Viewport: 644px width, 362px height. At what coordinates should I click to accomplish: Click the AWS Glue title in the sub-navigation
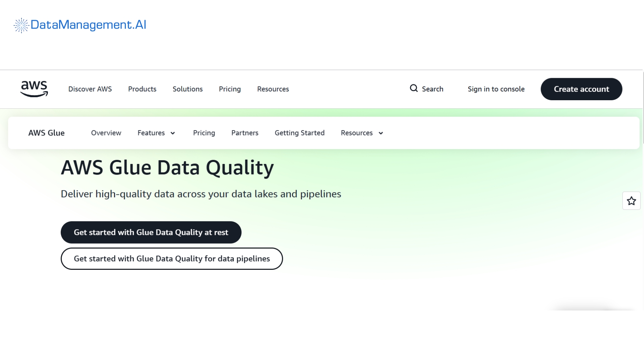(46, 133)
